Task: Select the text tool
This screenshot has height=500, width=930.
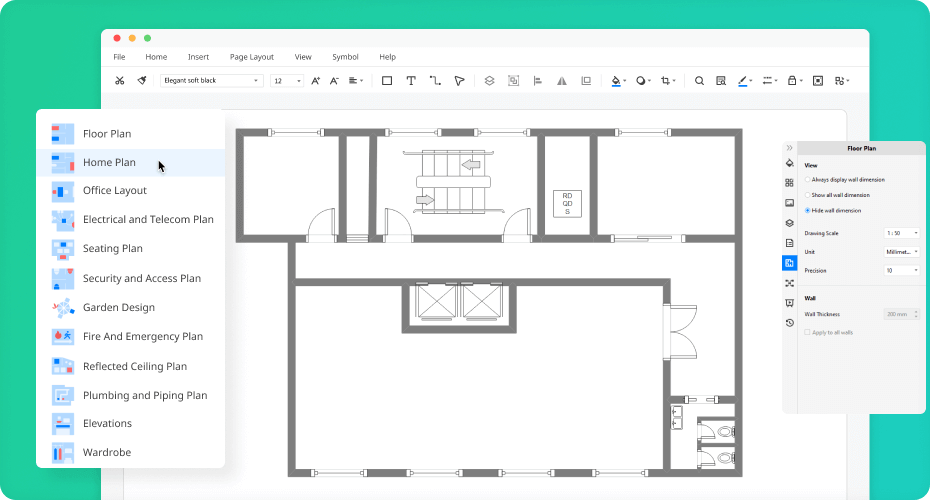Action: click(411, 81)
